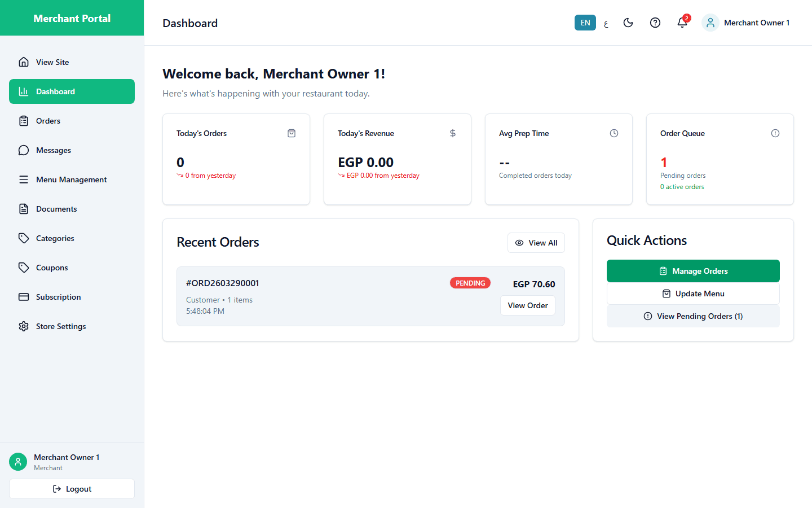
Task: Click the EGP 70.60 order amount
Action: coord(534,284)
